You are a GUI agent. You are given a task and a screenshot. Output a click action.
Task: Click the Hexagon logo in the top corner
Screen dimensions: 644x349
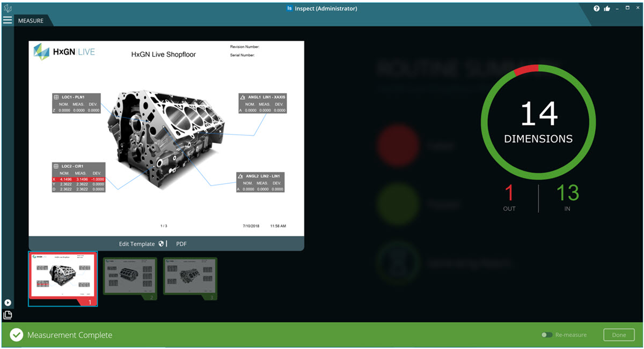(8, 8)
